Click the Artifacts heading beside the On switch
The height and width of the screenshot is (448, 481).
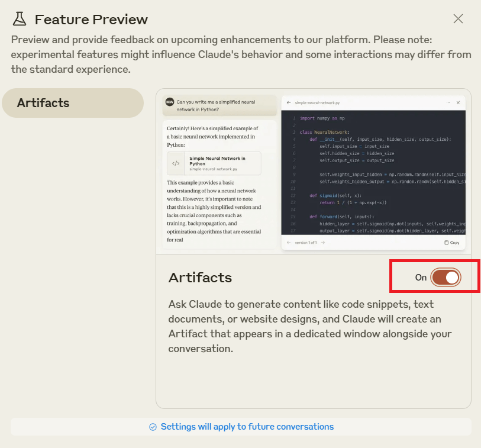(x=200, y=278)
